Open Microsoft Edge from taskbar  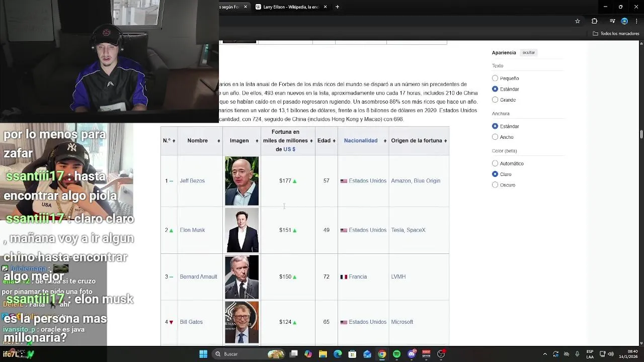[338, 354]
